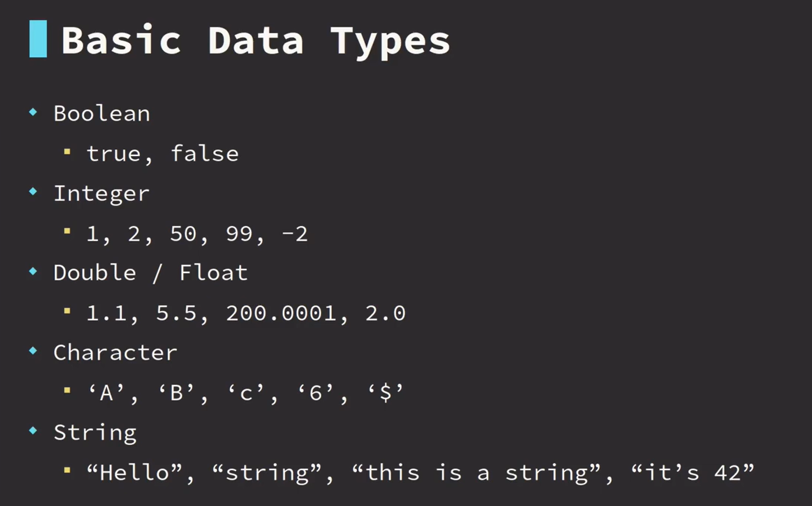Click the cyan bar beside the title
Screen dimensions: 812x506
pyautogui.click(x=38, y=39)
